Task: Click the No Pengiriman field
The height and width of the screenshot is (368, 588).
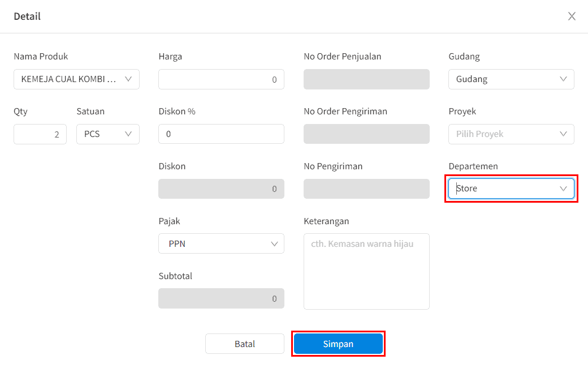Action: [x=366, y=189]
